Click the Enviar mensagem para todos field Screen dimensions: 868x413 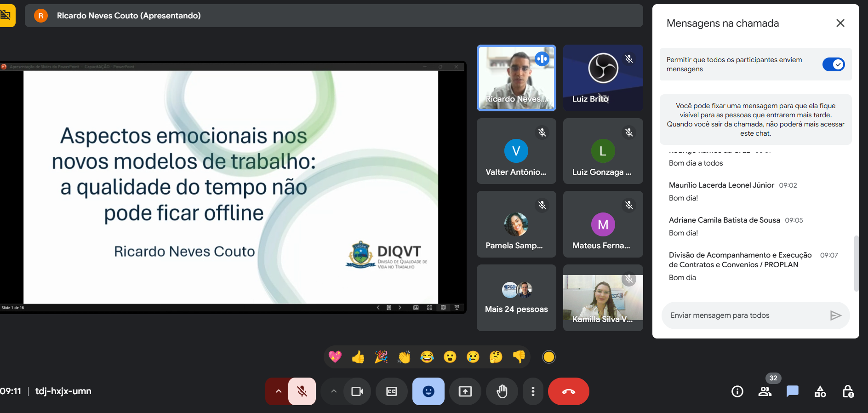point(745,315)
